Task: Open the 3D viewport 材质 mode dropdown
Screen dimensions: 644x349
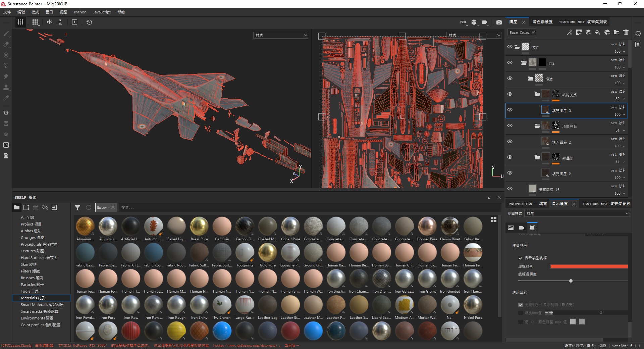Action: pos(281,35)
